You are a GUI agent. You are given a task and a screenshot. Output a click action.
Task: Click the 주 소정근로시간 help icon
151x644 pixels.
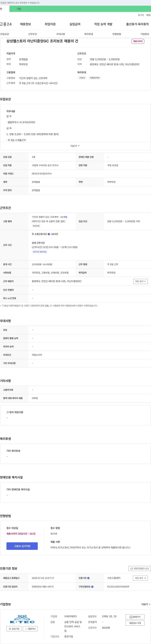point(49,234)
